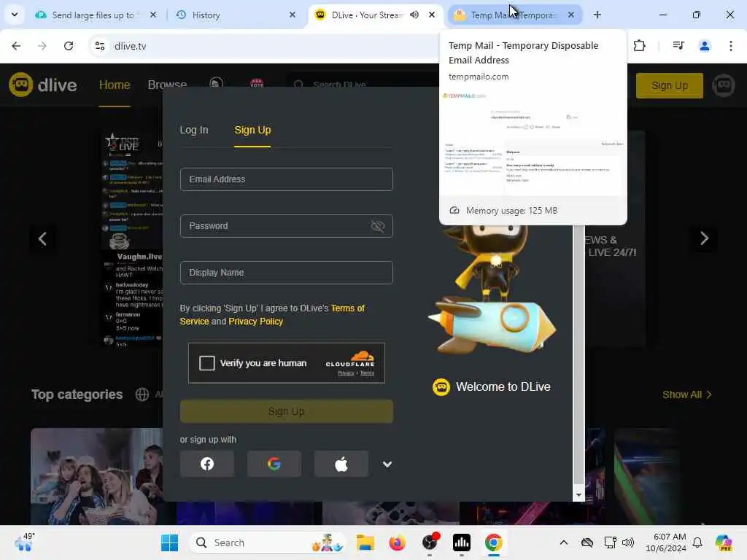Open the media control icon in toolbar

678,46
